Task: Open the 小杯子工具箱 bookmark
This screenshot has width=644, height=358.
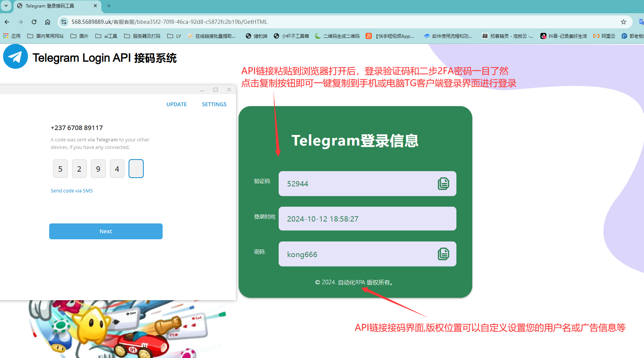Action: 291,36
